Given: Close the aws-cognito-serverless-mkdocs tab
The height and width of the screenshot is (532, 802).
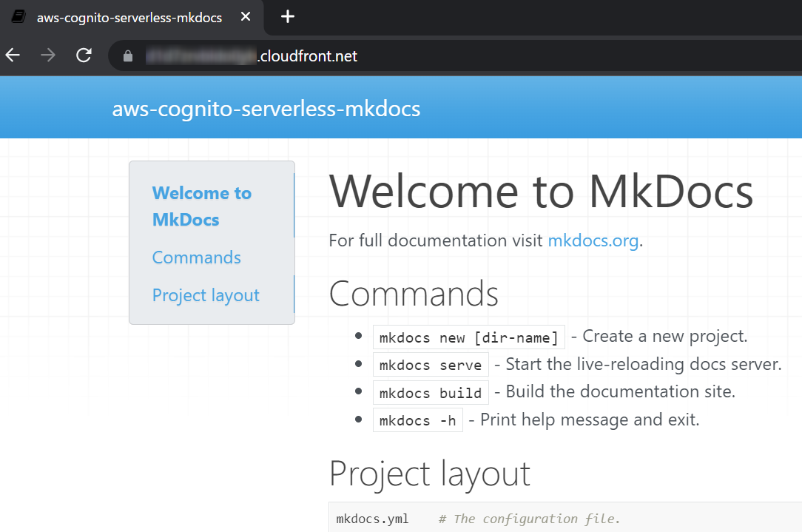Looking at the screenshot, I should pos(246,17).
